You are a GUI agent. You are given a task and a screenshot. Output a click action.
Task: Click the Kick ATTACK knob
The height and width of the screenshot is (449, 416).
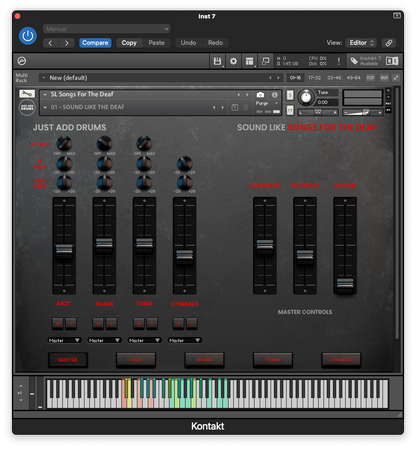(64, 143)
